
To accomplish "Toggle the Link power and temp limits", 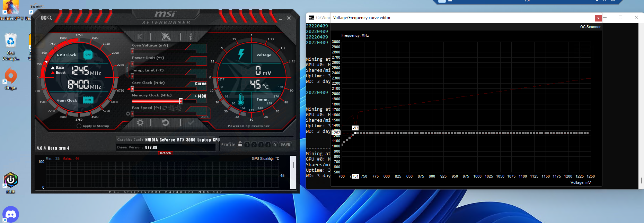I will point(127,70).
